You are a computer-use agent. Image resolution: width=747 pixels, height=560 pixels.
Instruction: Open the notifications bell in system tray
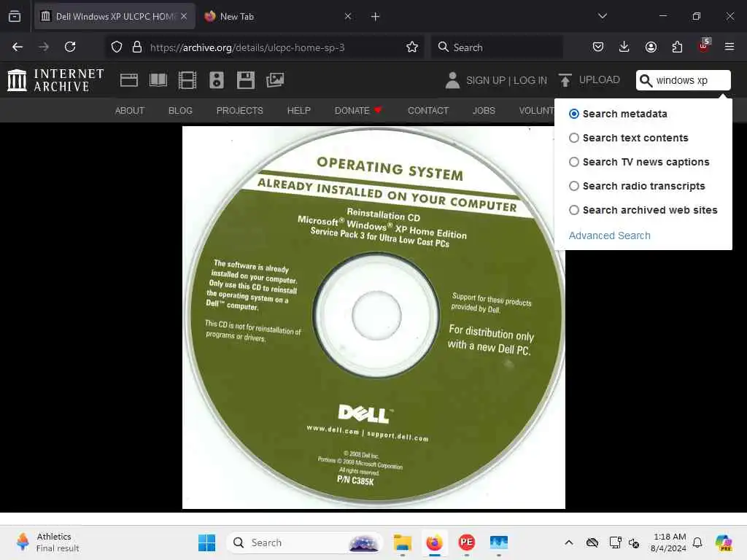tap(697, 542)
